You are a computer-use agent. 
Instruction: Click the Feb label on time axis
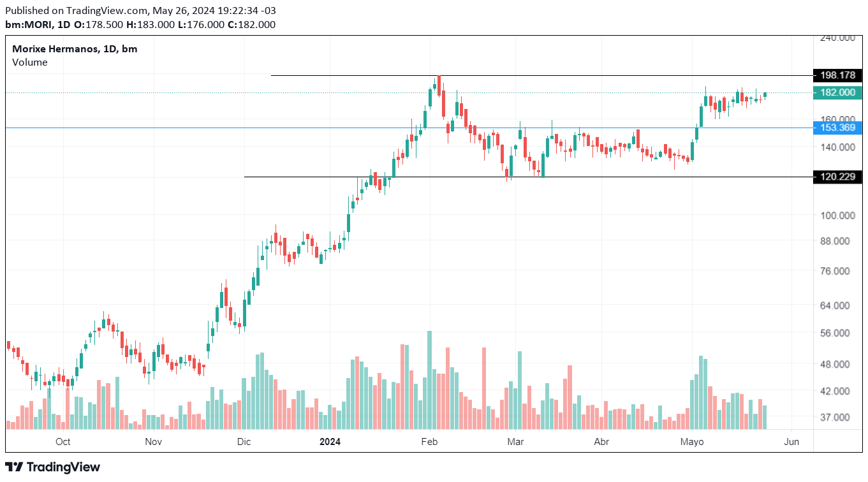coord(429,441)
